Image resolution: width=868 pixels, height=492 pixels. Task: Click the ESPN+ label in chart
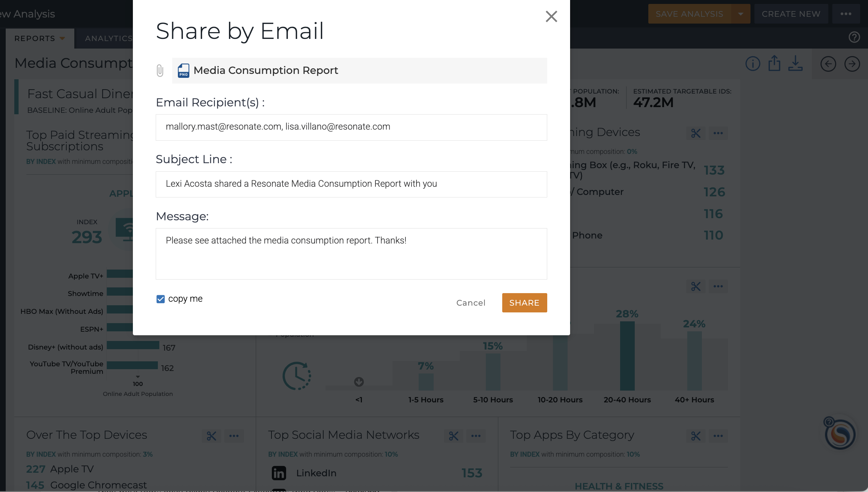(91, 329)
